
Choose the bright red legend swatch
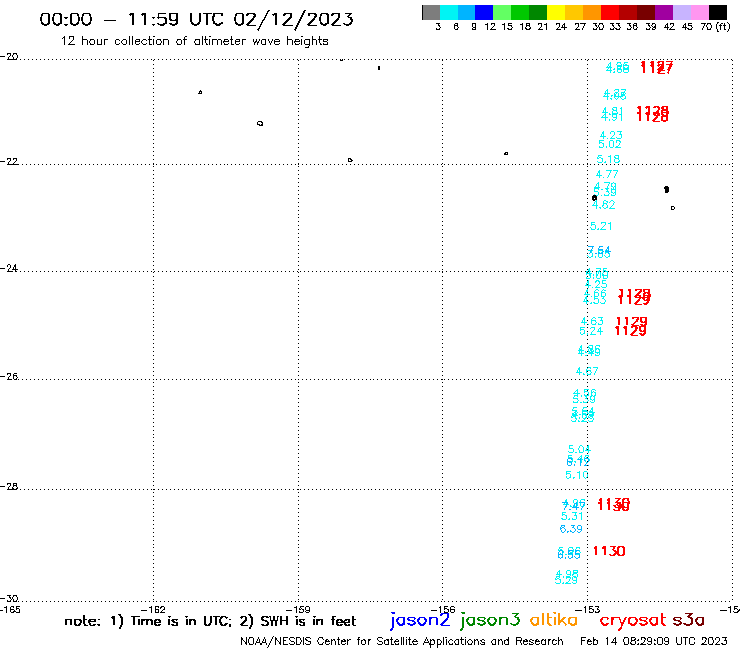click(x=610, y=12)
